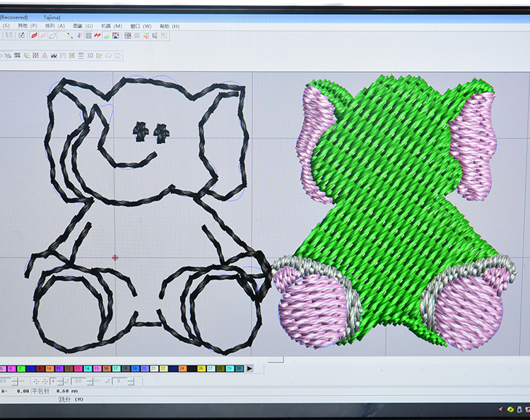Choose yellow color swatch number 26
This screenshot has height=420, width=530.
[201, 368]
